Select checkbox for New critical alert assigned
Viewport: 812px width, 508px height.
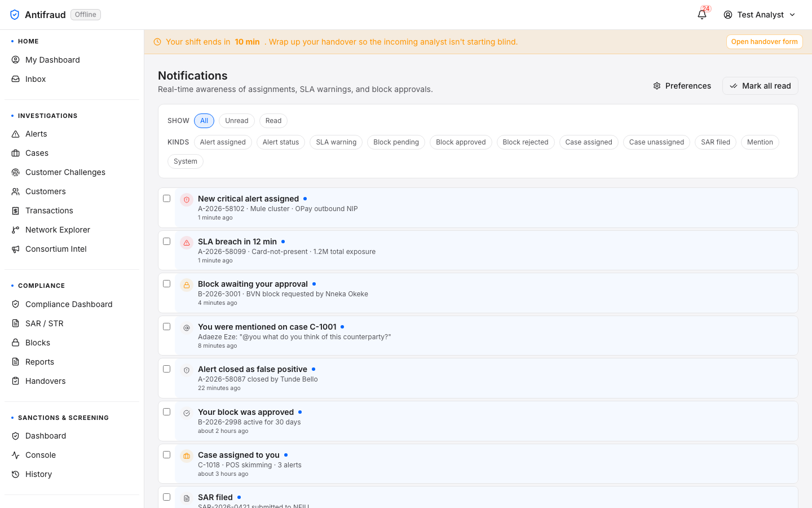point(166,198)
